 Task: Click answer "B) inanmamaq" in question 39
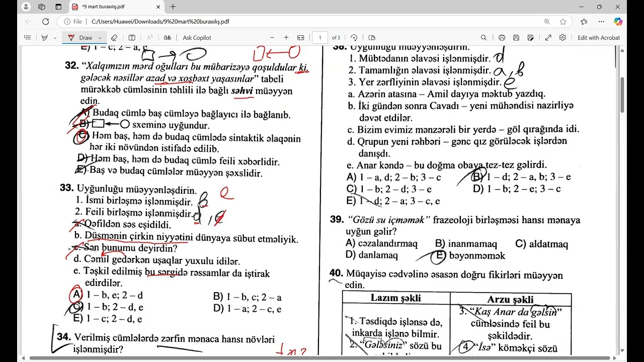pos(466,244)
